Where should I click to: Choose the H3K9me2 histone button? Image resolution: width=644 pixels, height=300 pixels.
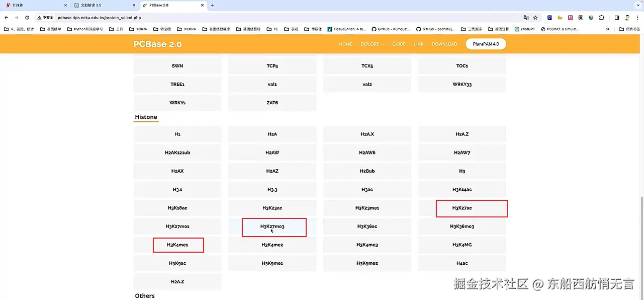coord(367,263)
